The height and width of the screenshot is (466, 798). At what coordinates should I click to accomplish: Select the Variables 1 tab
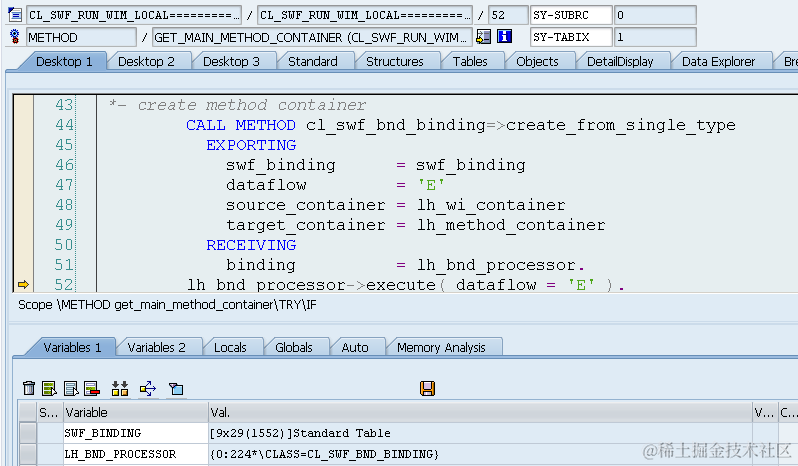pyautogui.click(x=72, y=347)
